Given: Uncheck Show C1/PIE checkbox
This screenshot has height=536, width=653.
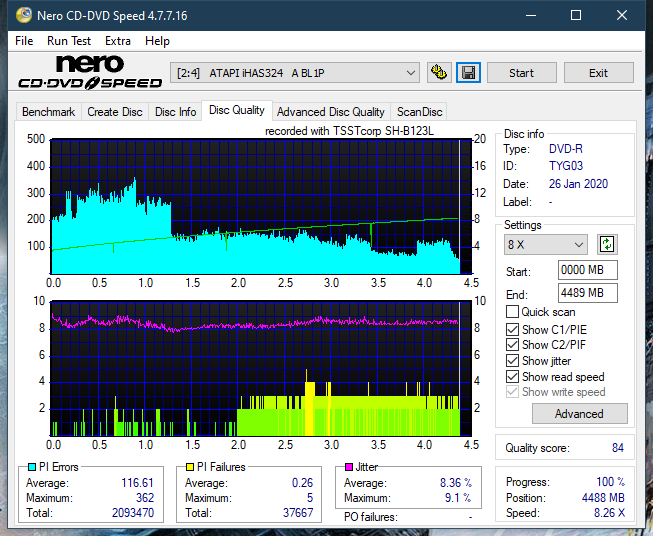Looking at the screenshot, I should [512, 329].
